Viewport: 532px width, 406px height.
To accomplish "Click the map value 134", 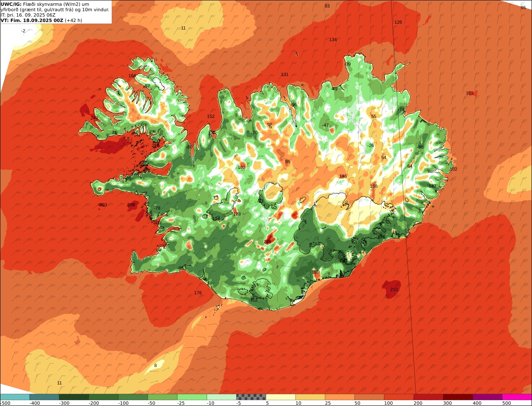I will pos(333,39).
